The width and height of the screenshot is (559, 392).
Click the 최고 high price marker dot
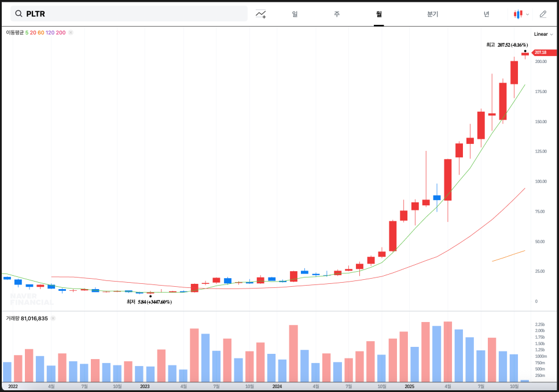tap(525, 51)
